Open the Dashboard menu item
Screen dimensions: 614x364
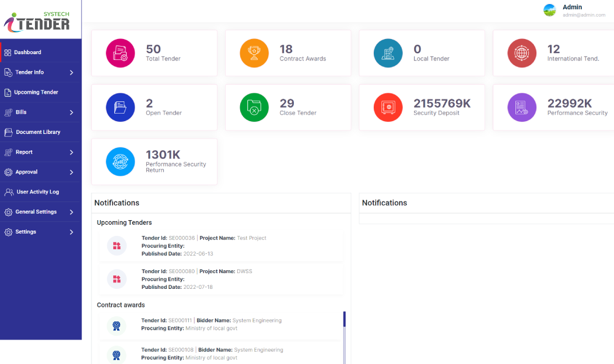tap(27, 52)
